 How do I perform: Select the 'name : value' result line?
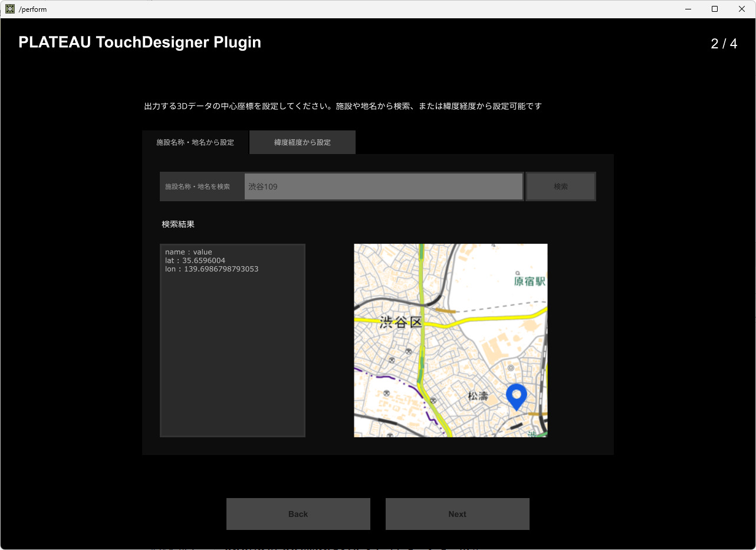pyautogui.click(x=189, y=252)
